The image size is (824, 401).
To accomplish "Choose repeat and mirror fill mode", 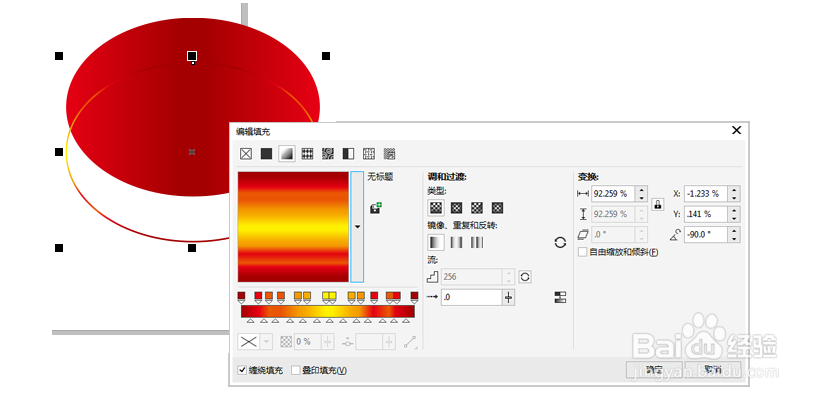I will click(457, 242).
